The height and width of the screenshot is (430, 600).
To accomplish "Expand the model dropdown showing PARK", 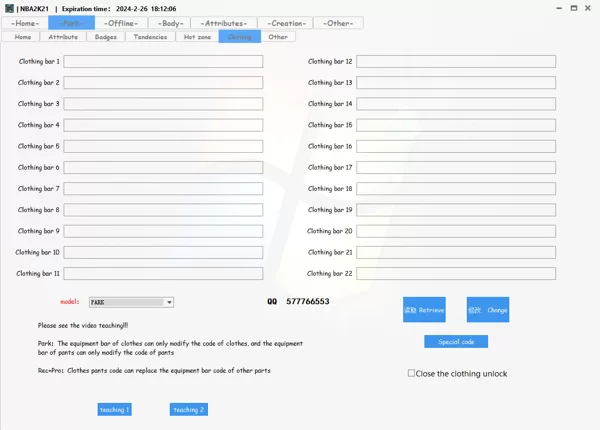I will (169, 302).
